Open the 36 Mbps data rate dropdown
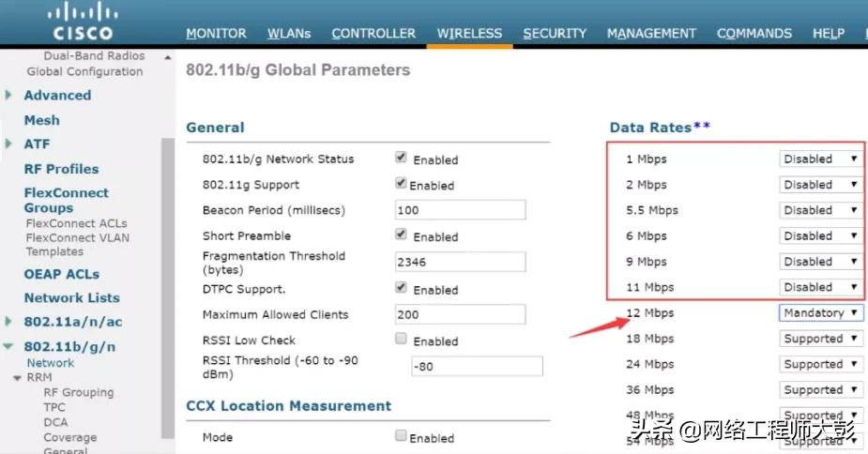868x454 pixels. [821, 390]
